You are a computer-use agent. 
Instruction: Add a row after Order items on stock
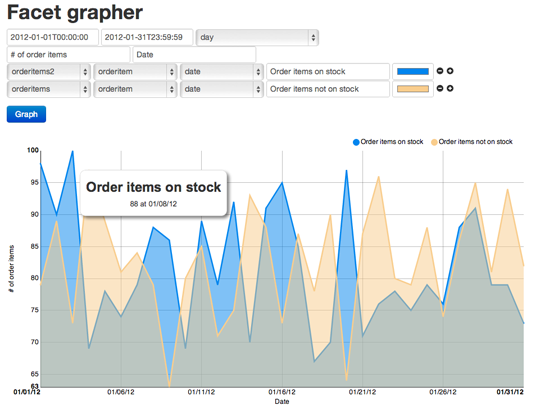pos(450,71)
